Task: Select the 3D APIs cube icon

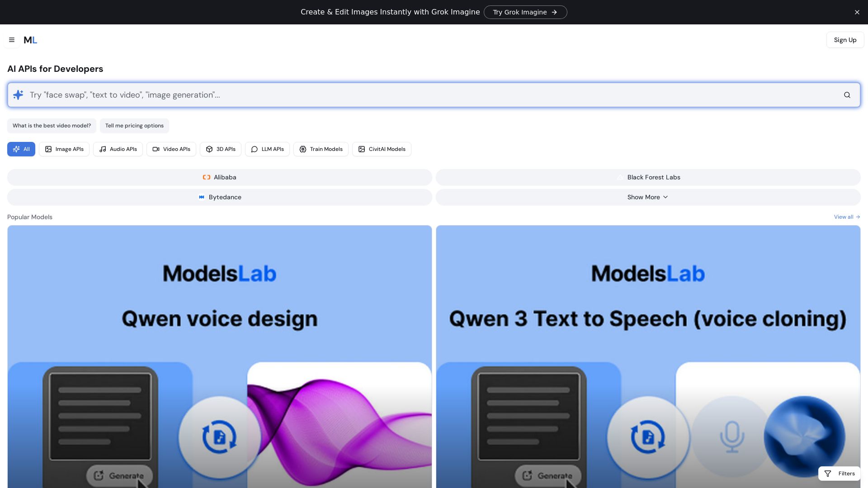Action: point(209,149)
